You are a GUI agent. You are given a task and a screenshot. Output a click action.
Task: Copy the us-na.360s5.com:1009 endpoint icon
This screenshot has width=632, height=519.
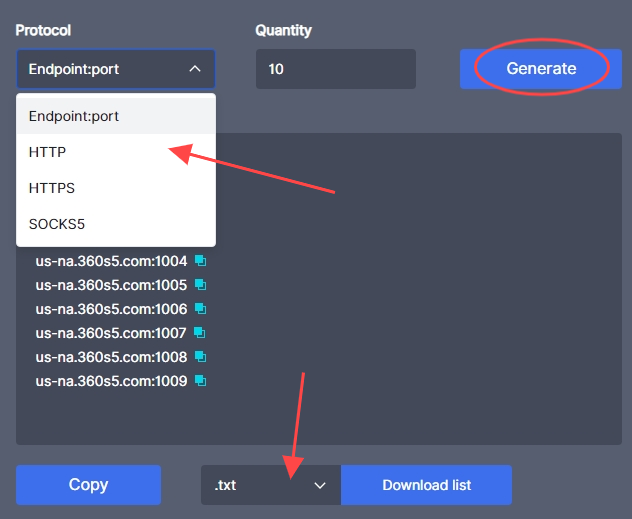click(200, 381)
